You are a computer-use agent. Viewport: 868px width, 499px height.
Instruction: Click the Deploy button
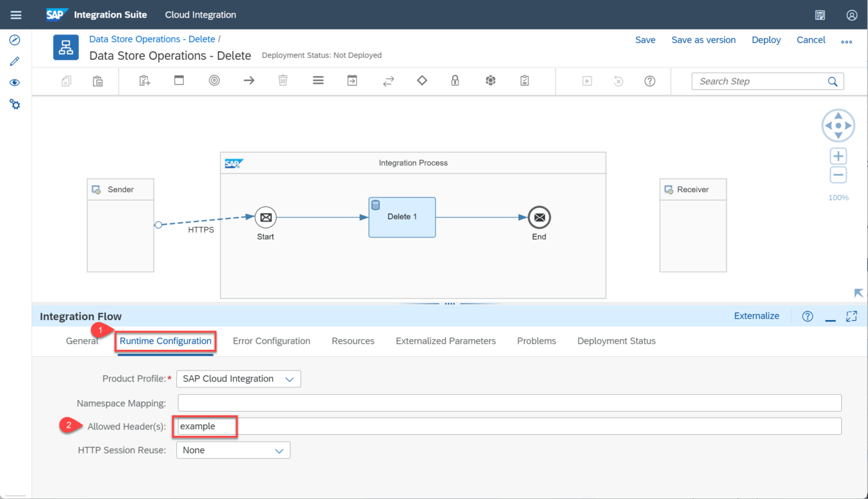[x=766, y=40]
